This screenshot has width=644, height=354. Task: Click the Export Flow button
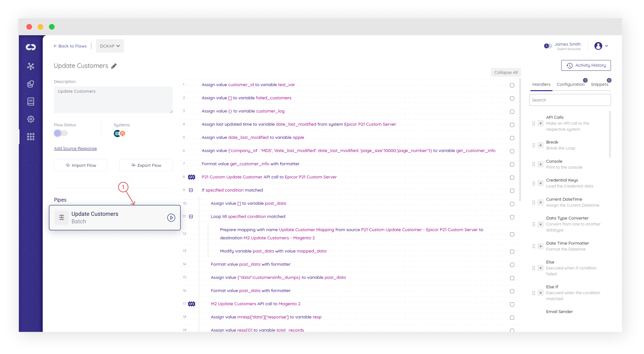(146, 165)
